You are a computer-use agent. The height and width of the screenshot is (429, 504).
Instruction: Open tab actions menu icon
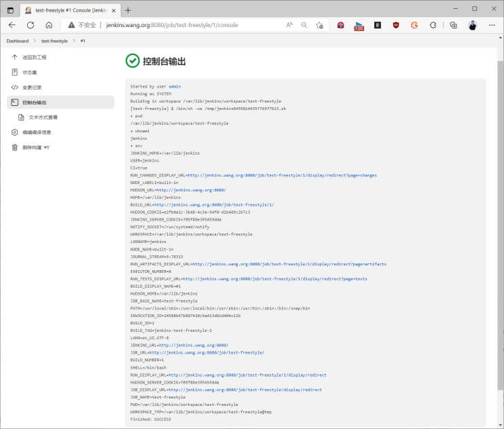click(x=11, y=11)
